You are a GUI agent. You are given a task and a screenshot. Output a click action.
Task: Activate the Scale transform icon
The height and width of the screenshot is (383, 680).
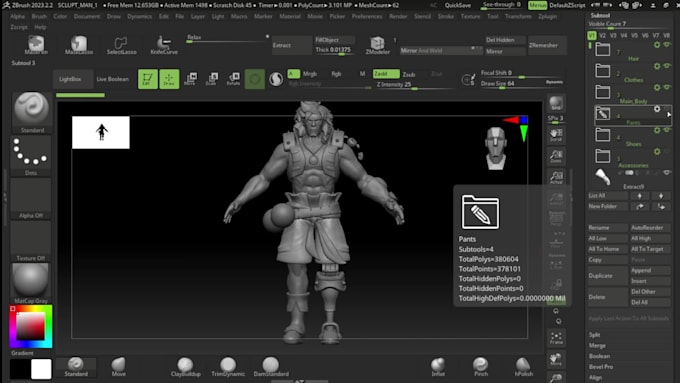(212, 79)
